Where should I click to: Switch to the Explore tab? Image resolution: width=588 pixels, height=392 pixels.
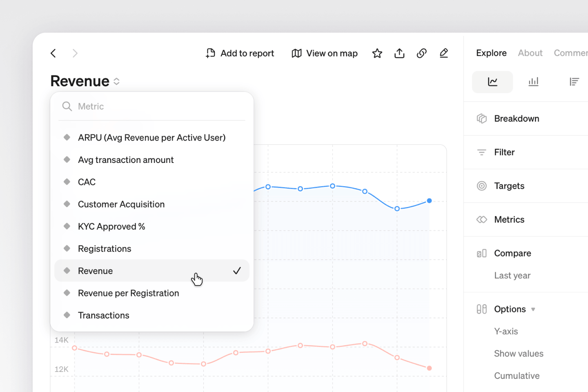(491, 53)
